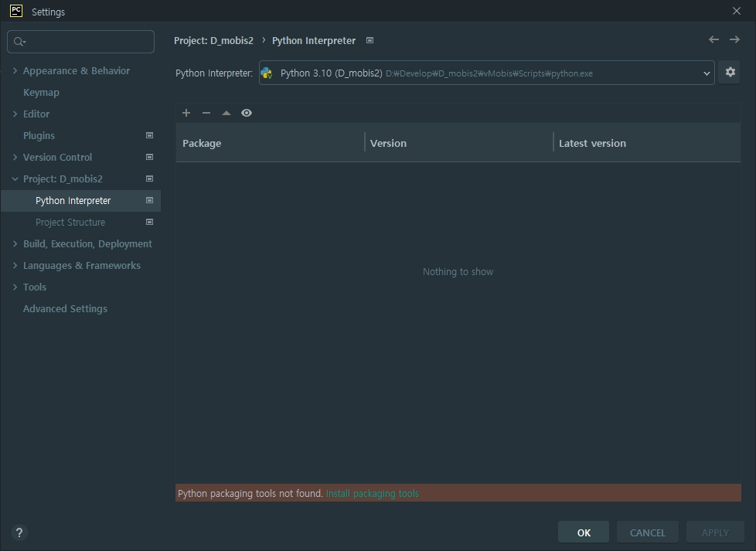This screenshot has height=551, width=756.
Task: Click the Package column header
Action: coord(270,143)
